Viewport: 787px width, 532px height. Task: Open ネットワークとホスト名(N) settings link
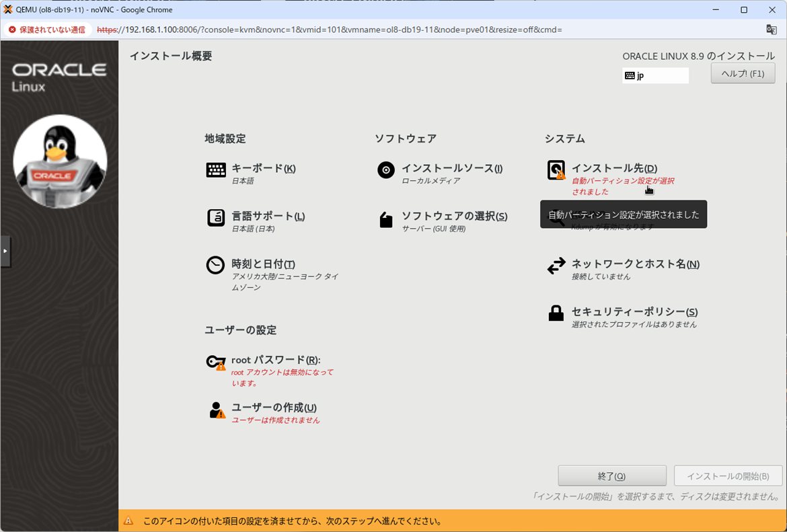tap(636, 264)
